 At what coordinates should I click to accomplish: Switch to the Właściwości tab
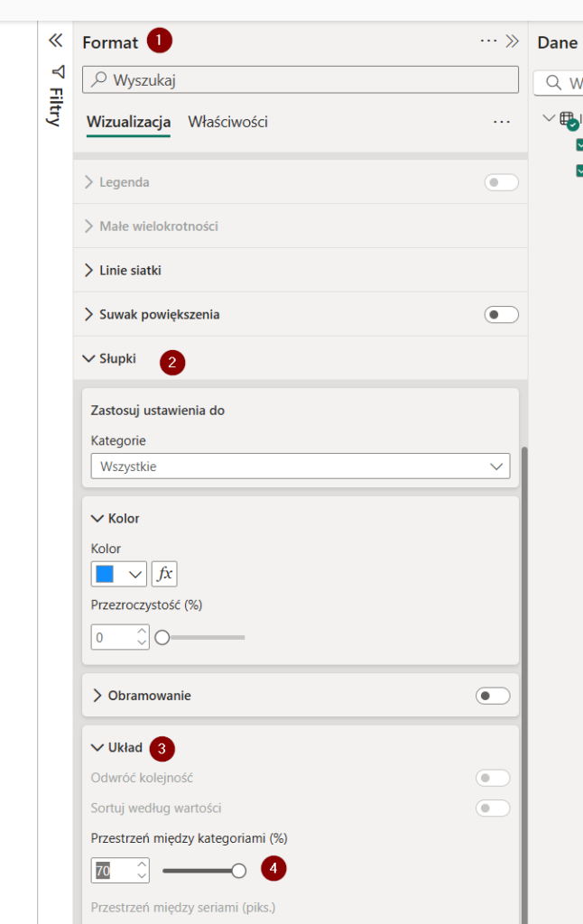(227, 122)
